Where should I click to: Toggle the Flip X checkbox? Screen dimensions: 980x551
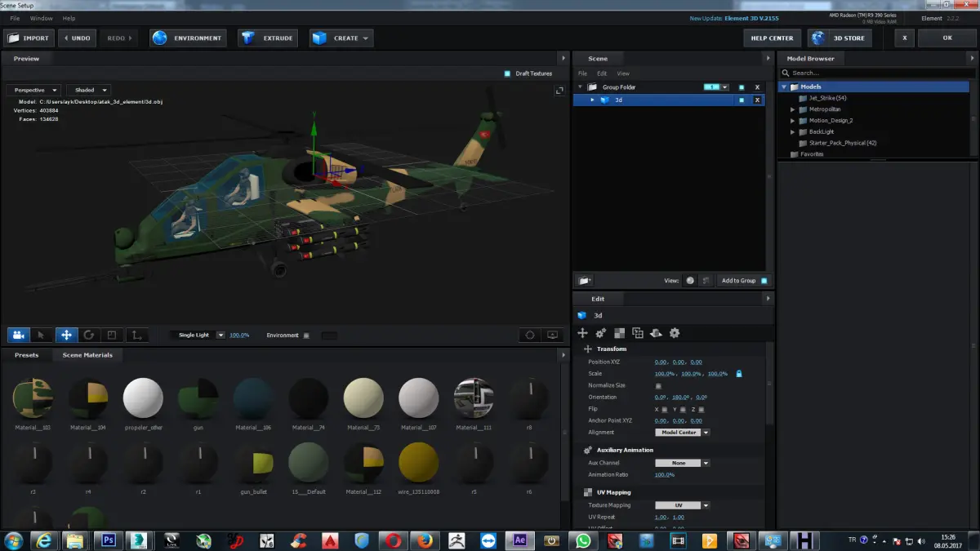click(665, 409)
